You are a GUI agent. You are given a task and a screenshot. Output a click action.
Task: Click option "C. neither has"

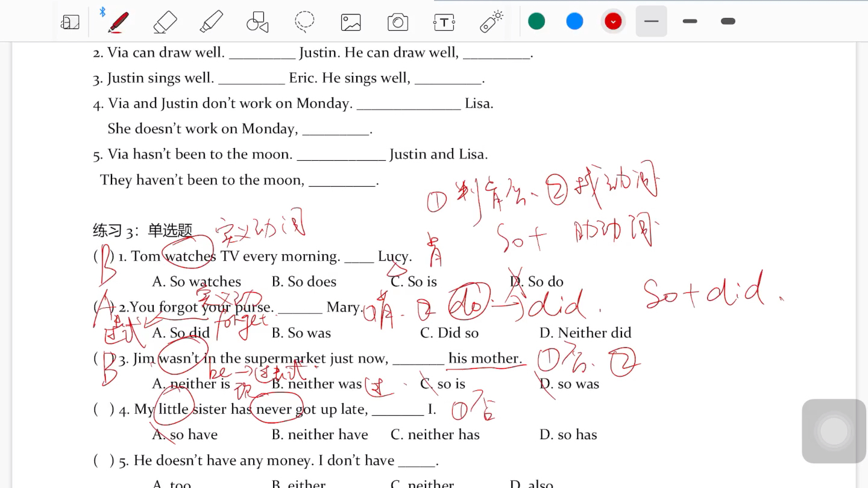pyautogui.click(x=435, y=434)
